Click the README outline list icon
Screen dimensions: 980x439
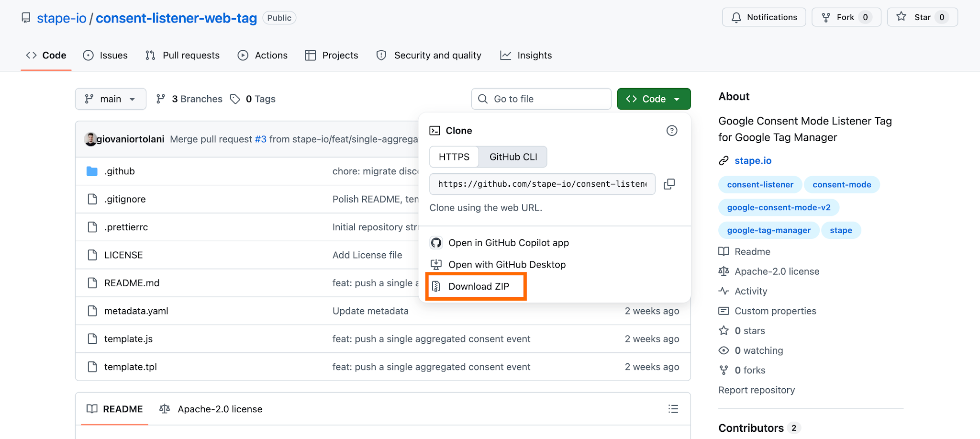(x=673, y=409)
